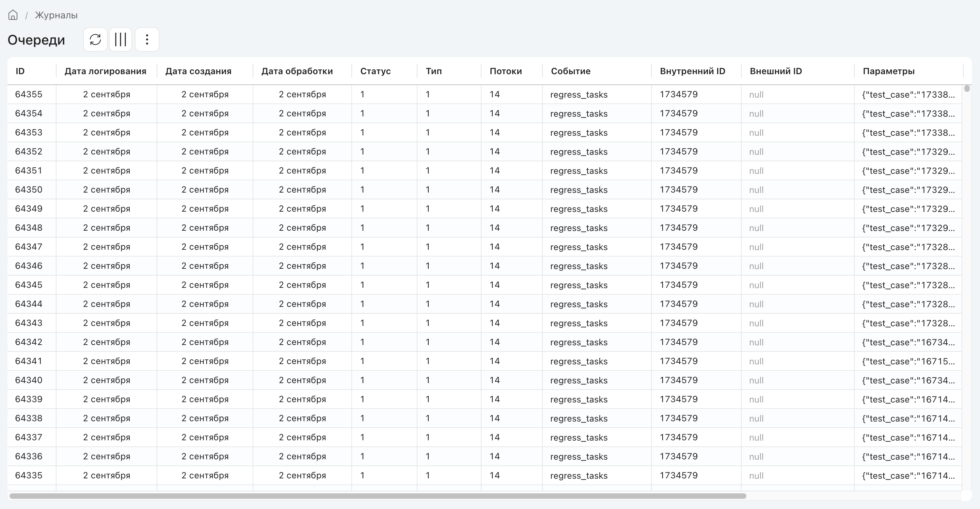Click Статус value in row 64337
The width and height of the screenshot is (980, 509).
pos(362,437)
